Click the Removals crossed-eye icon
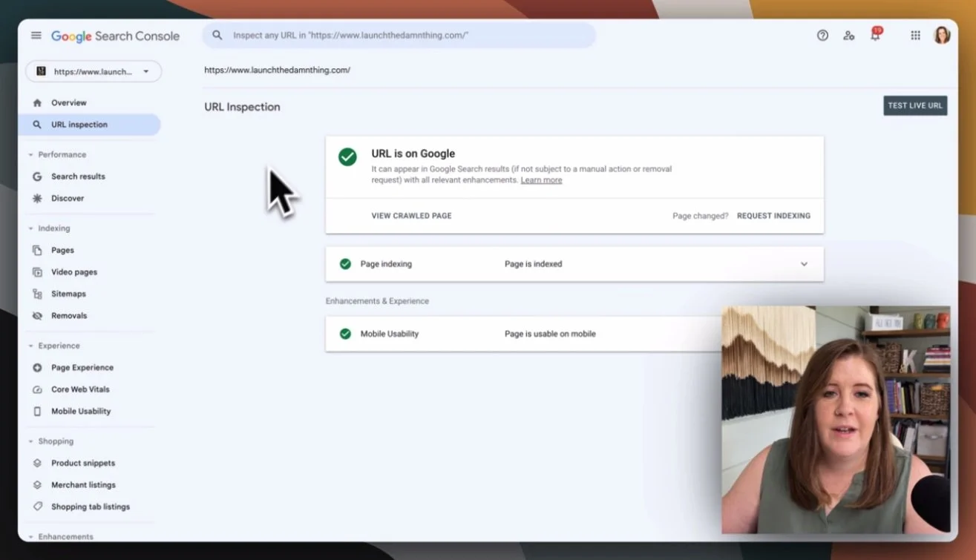Viewport: 976px width, 560px height. pos(37,316)
